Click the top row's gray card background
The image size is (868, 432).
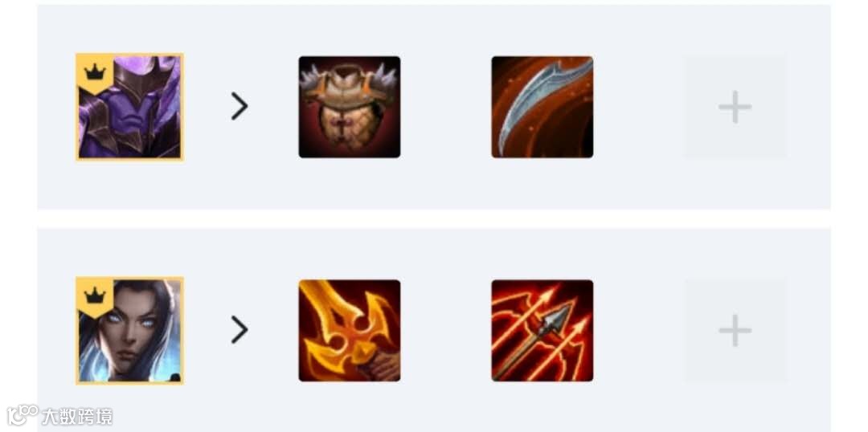pyautogui.click(x=433, y=107)
